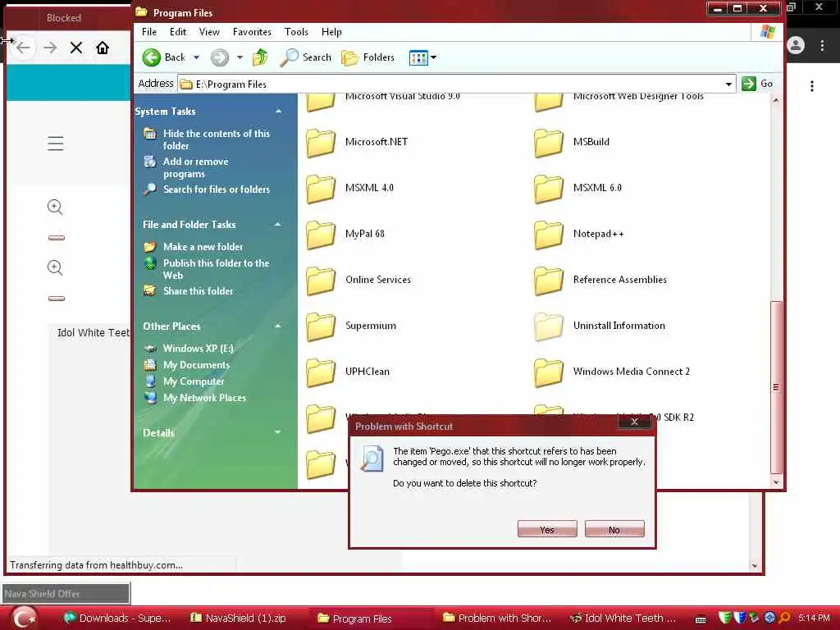Open My Network Places link
This screenshot has width=840, height=630.
click(204, 398)
